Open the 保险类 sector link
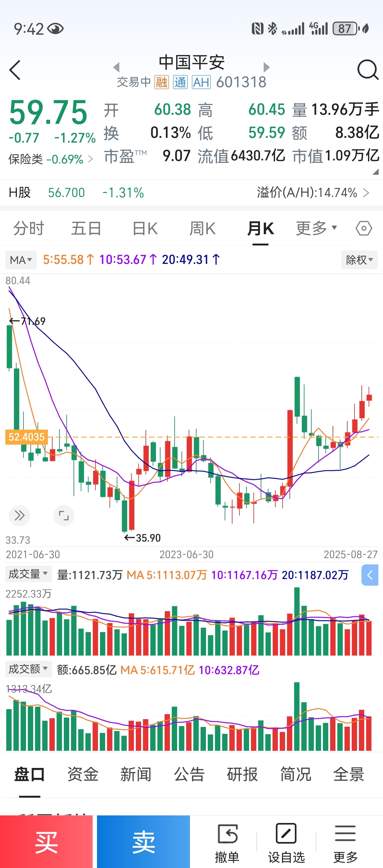383x868 pixels. (51, 159)
